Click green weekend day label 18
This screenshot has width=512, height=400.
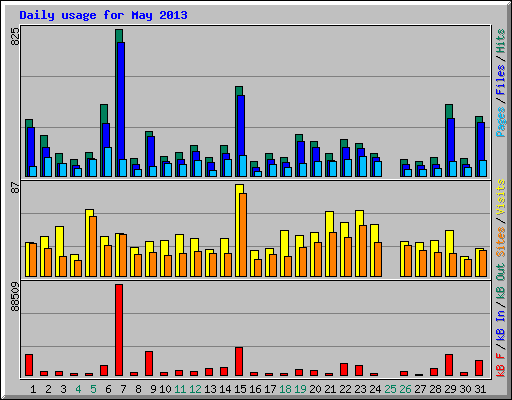(285, 389)
